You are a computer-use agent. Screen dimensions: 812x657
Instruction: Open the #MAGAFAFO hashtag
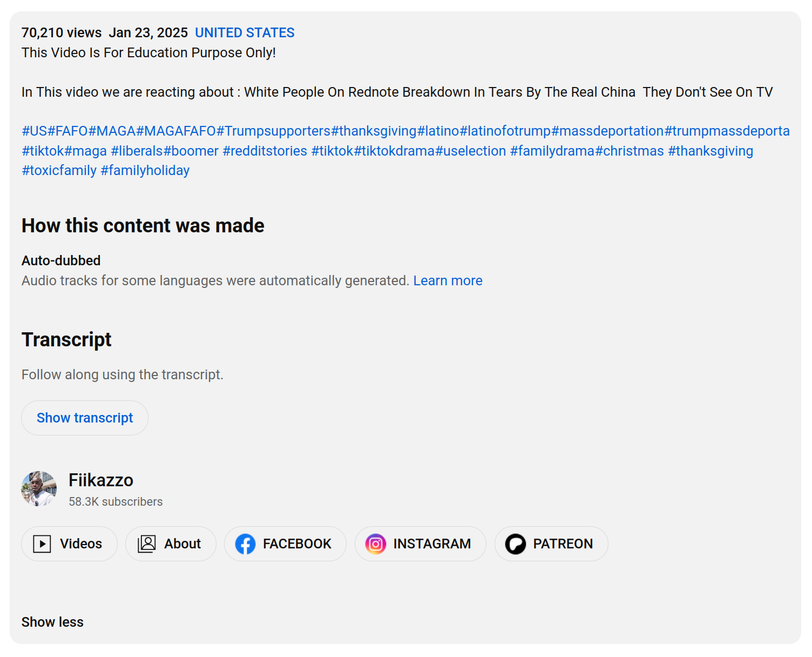click(x=176, y=131)
